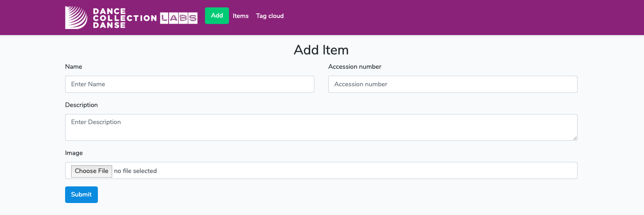Click the Image label

click(x=74, y=153)
